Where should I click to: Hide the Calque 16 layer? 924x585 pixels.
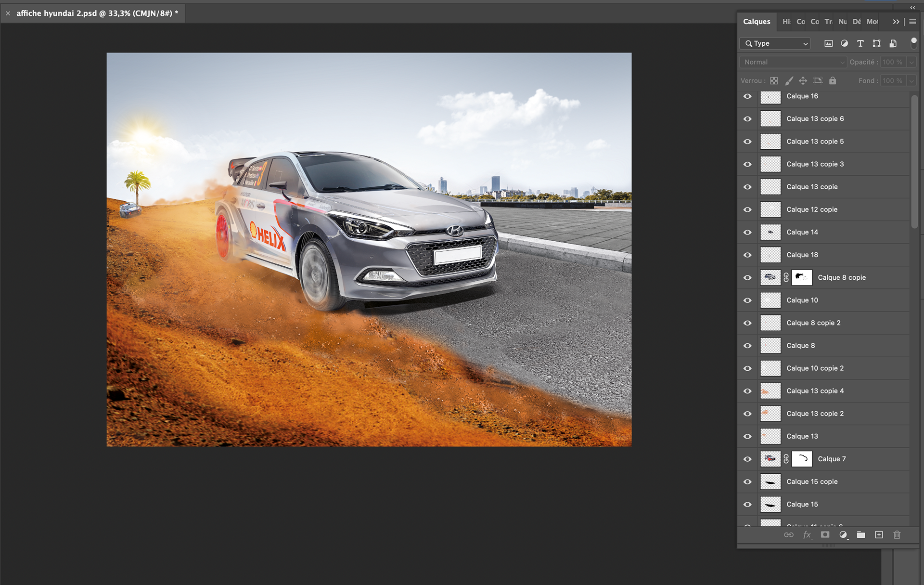coord(747,96)
